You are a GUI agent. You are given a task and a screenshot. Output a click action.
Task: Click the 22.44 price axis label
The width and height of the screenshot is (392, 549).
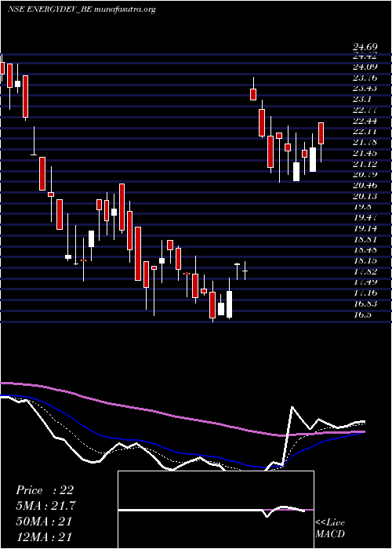point(365,121)
